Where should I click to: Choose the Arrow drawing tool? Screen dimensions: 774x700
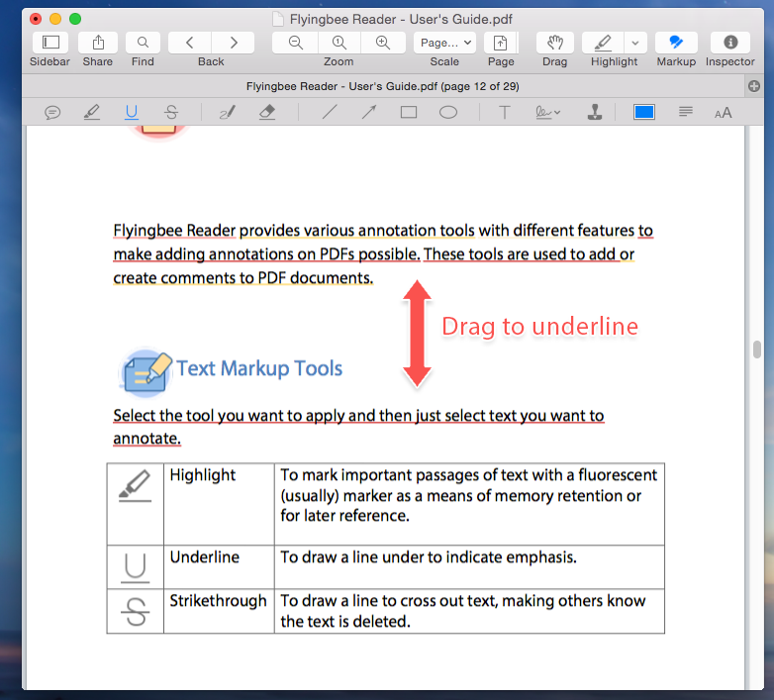pos(369,112)
